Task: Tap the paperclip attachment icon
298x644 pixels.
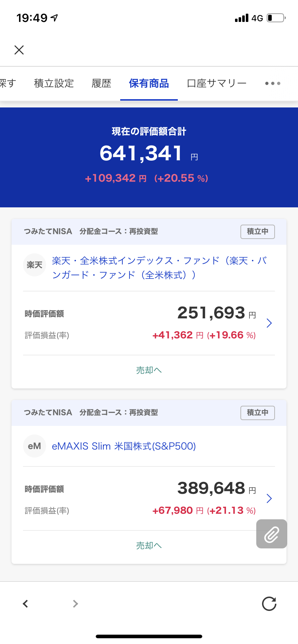Action: 272,534
